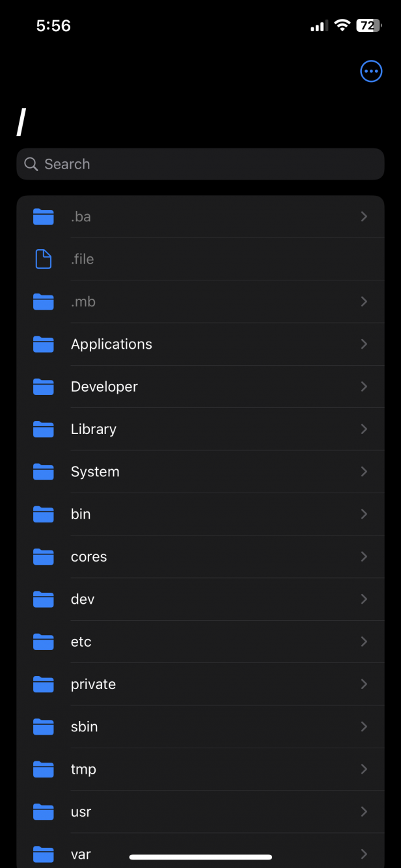401x868 pixels.
Task: Click the private folder icon
Action: click(44, 685)
